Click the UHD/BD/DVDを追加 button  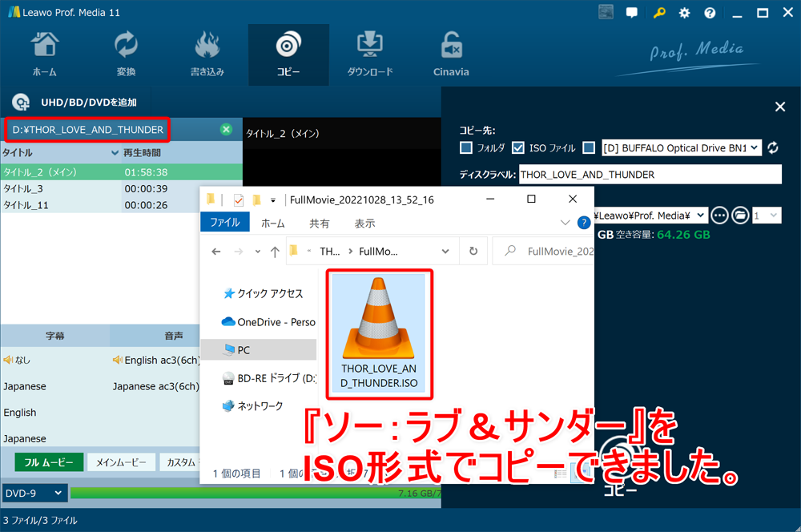(74, 103)
